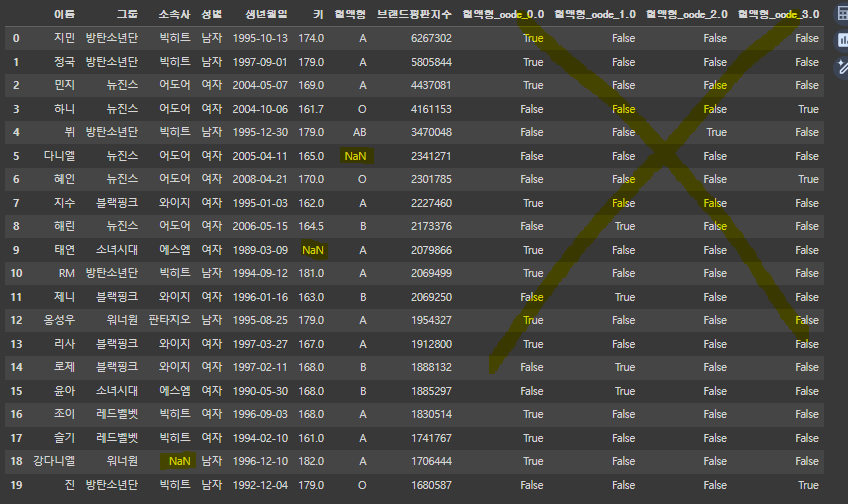
Task: Select the name cell 태연
Action: 64,250
